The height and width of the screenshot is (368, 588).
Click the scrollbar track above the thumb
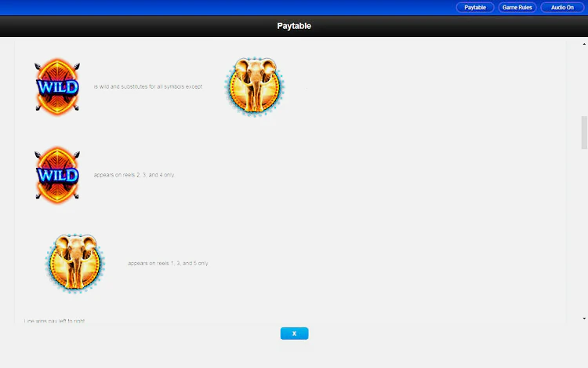583,78
